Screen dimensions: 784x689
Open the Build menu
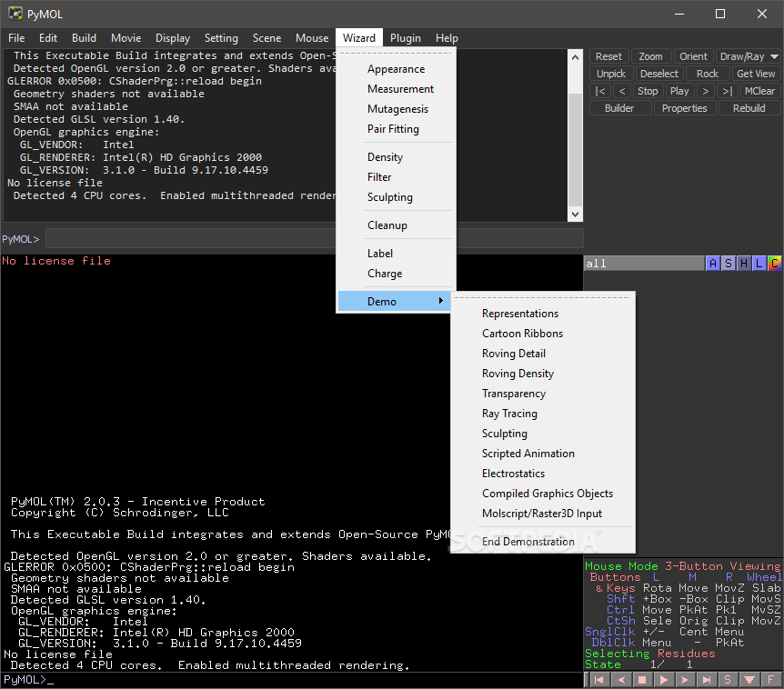84,38
